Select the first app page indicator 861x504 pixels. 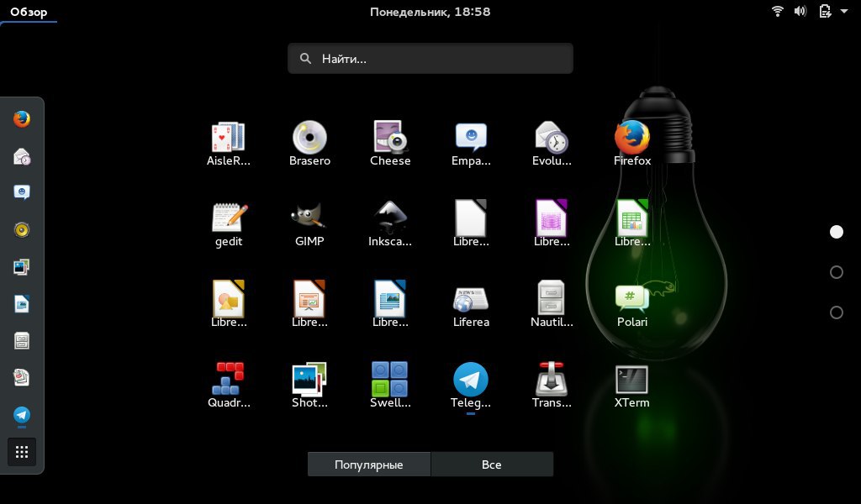point(837,232)
